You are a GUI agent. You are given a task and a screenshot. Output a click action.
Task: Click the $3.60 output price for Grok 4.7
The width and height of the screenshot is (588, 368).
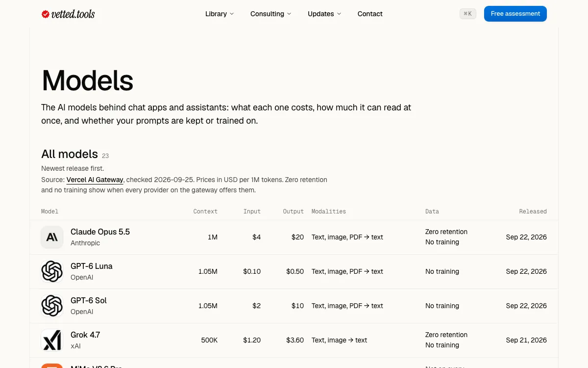[295, 340]
